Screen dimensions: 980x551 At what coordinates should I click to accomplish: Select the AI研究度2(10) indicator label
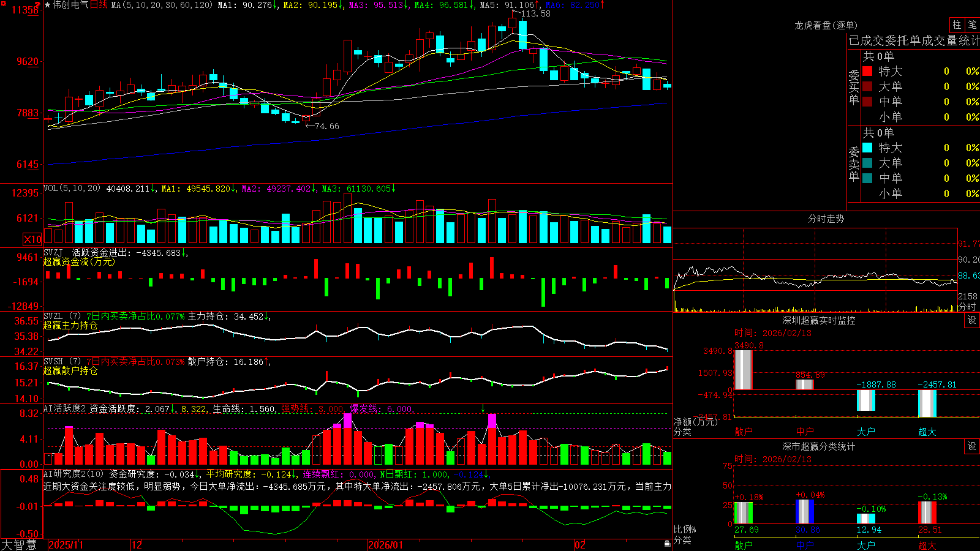click(x=74, y=474)
